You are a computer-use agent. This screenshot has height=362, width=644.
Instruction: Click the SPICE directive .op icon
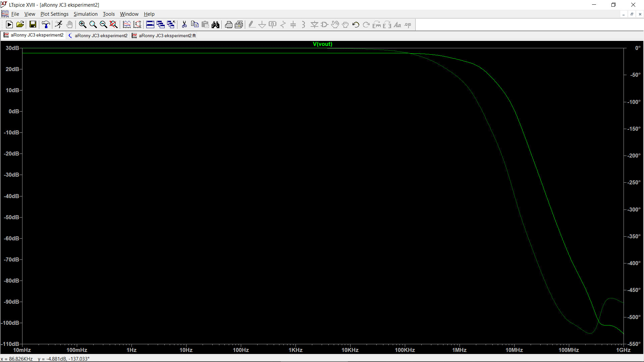click(408, 24)
